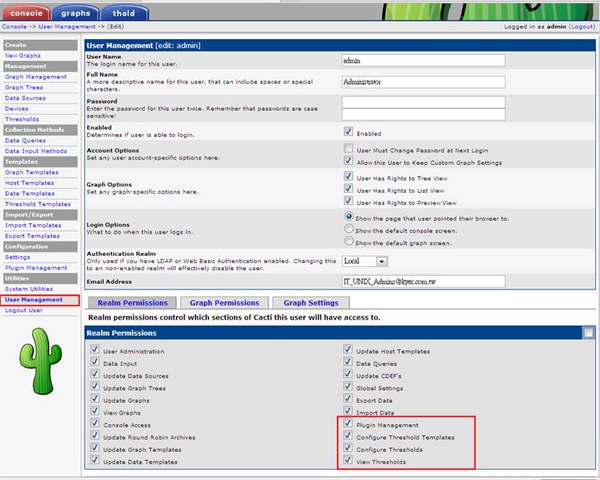
Task: Toggle Update Round Robin Archives permission
Action: pos(95,435)
